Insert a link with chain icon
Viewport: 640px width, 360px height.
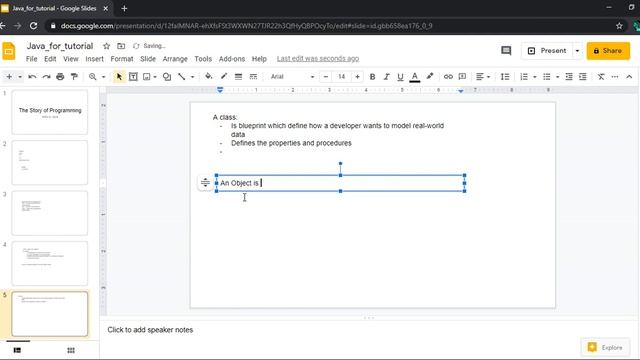[448, 76]
